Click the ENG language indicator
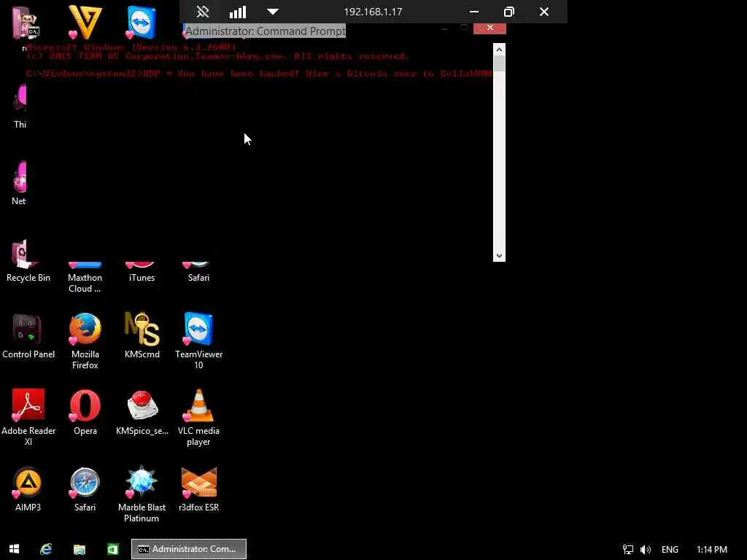747x560 pixels. tap(670, 549)
